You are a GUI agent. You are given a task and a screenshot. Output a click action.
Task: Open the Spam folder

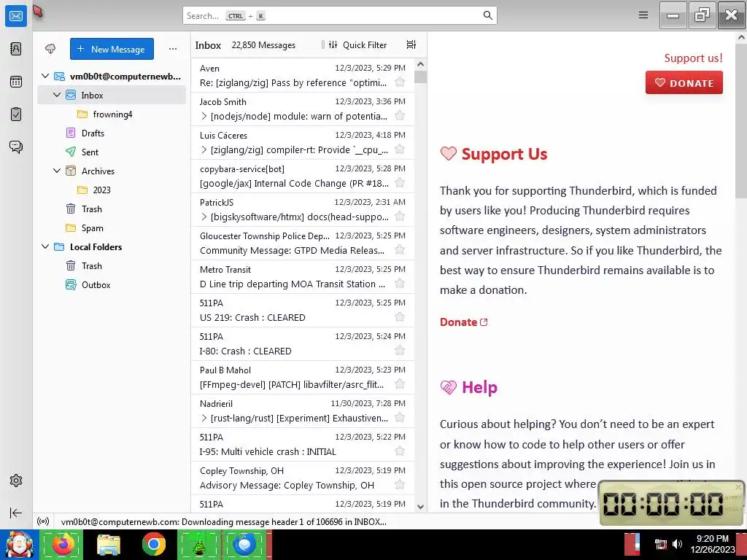112,228
